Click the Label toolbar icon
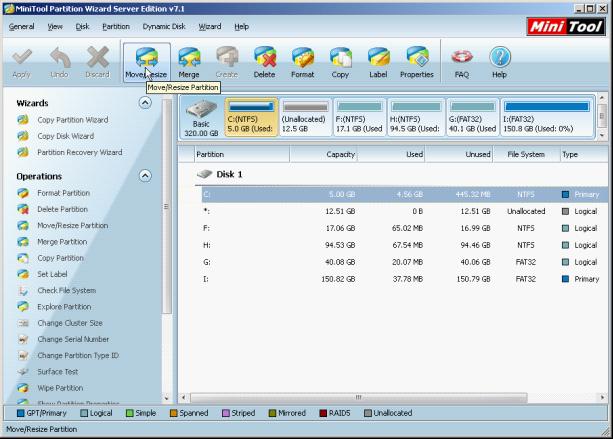Viewport: 613px width, 439px height. (x=378, y=63)
